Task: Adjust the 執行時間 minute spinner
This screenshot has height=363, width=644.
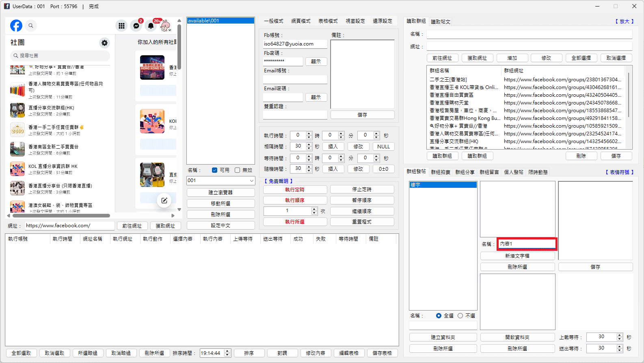Action: [341, 135]
